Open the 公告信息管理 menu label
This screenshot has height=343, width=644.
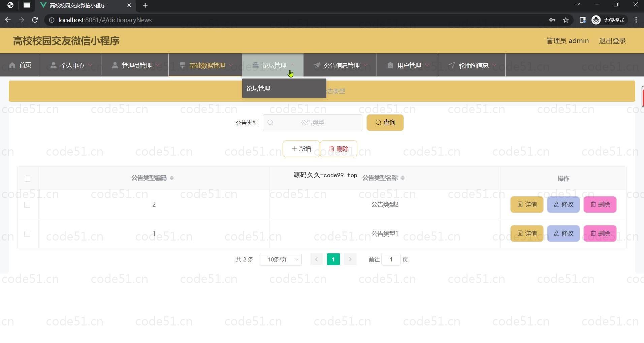point(342,65)
